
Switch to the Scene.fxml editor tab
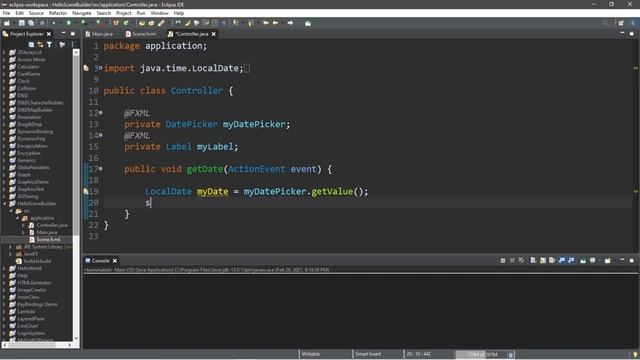pyautogui.click(x=141, y=34)
